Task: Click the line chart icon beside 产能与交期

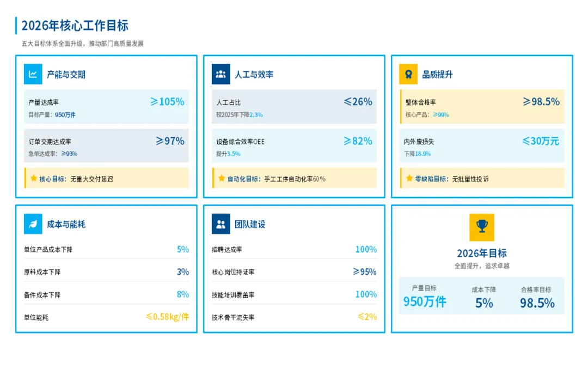Action: [x=33, y=74]
